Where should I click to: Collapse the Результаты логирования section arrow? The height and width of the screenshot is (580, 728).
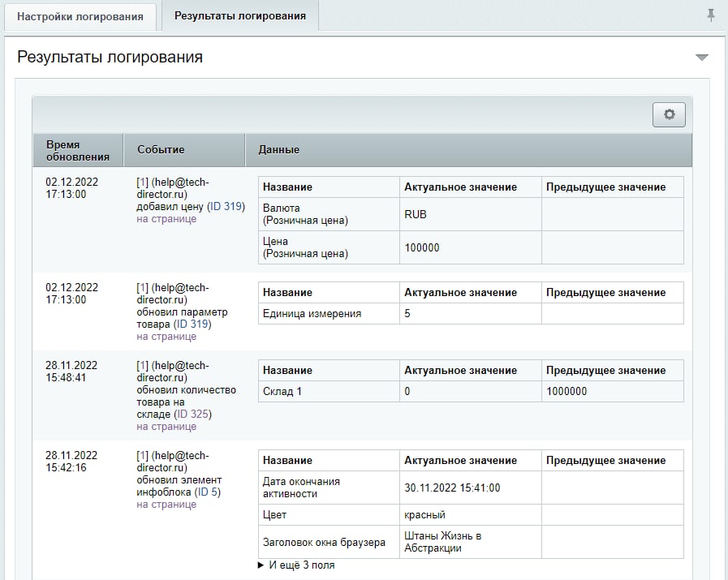(x=702, y=58)
